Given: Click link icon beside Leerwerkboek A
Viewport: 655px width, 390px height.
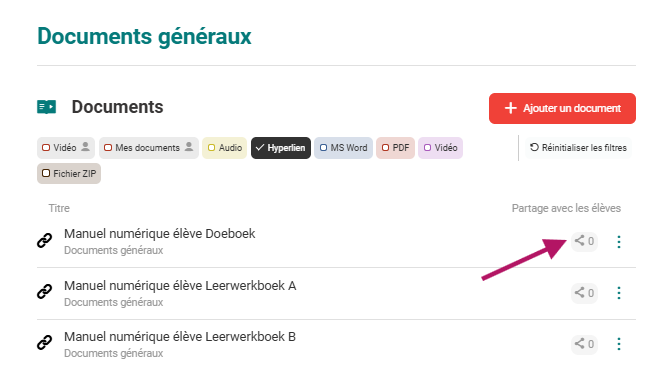Looking at the screenshot, I should [x=45, y=291].
